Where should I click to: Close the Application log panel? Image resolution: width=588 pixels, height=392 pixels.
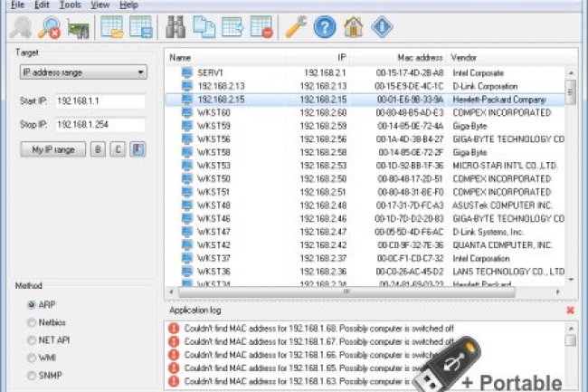tap(570, 310)
